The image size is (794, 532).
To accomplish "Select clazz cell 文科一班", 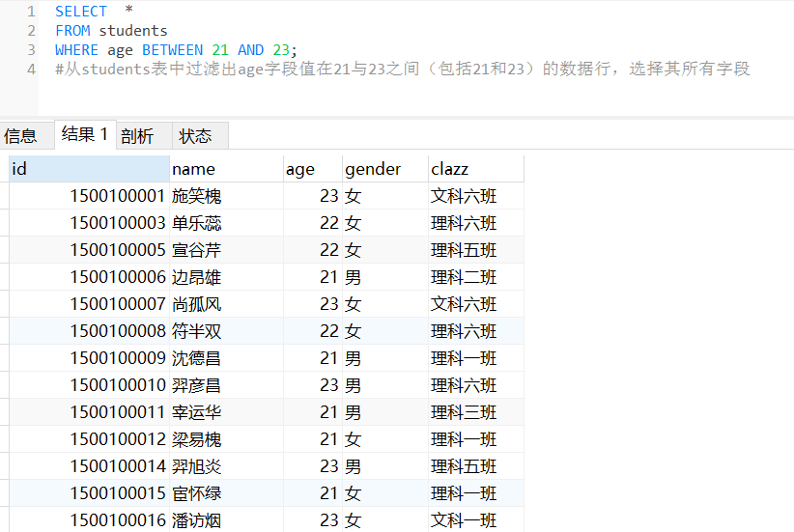I will [x=476, y=519].
